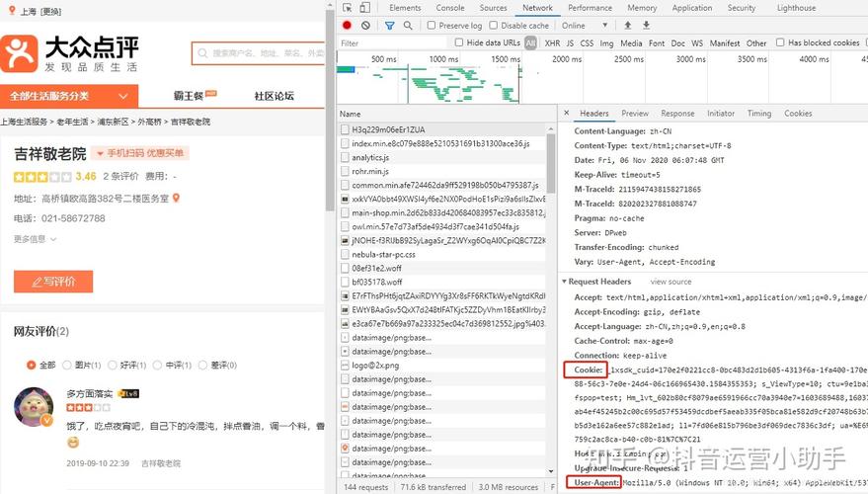Image resolution: width=868 pixels, height=494 pixels.
Task: Open the Response tab of the request
Action: pyautogui.click(x=677, y=113)
